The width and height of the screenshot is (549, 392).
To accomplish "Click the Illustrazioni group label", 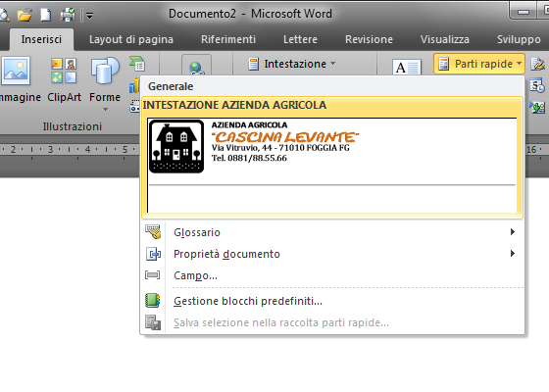I will tap(73, 126).
